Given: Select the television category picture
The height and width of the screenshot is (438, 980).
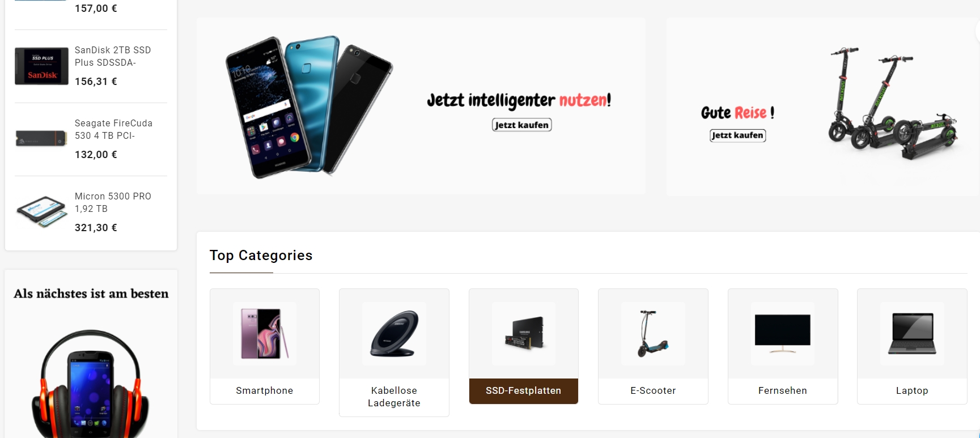Looking at the screenshot, I should pos(783,333).
